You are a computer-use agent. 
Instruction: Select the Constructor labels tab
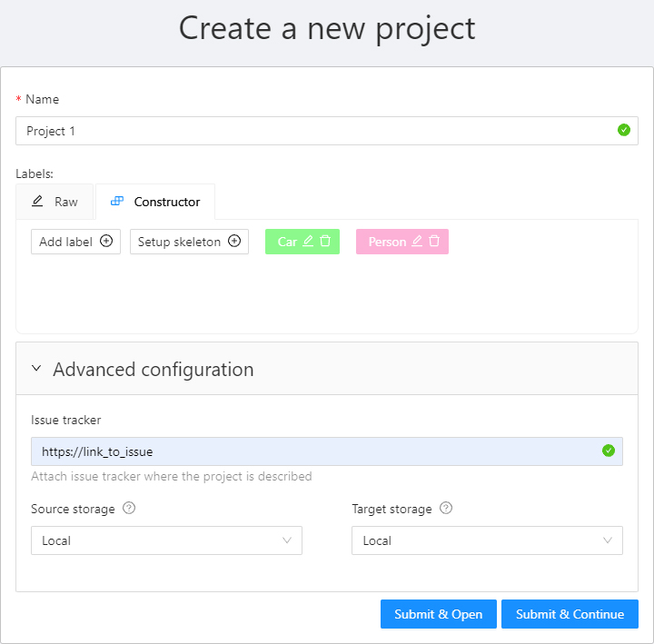[x=155, y=202]
